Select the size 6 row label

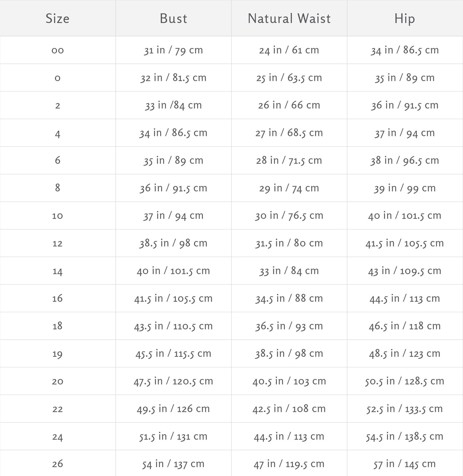pyautogui.click(x=58, y=160)
